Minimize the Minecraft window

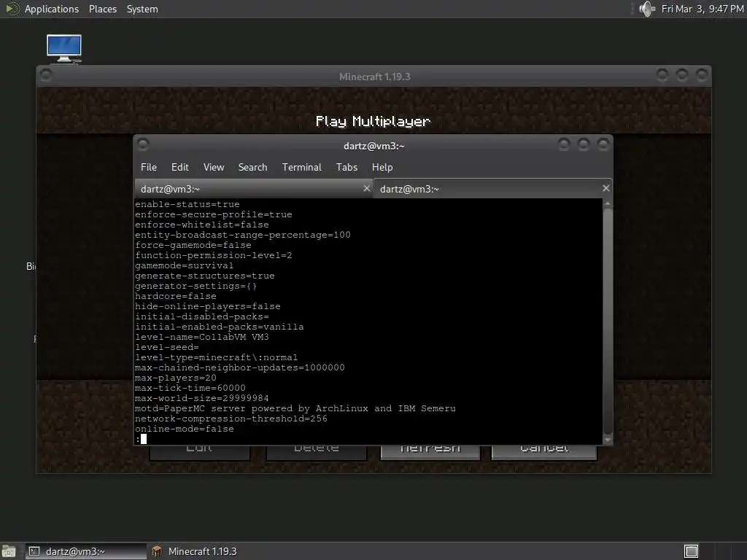click(x=662, y=75)
